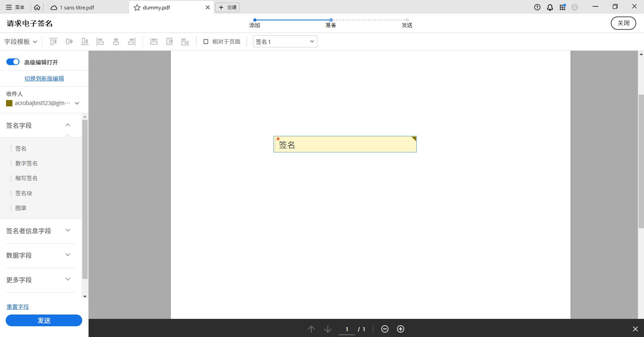644x337 pixels.
Task: Click the match height icon
Action: 169,42
